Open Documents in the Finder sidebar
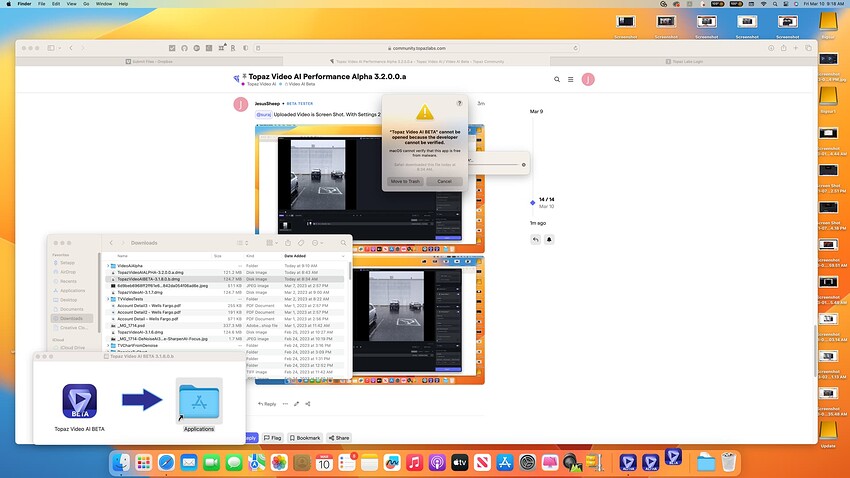 [72, 309]
